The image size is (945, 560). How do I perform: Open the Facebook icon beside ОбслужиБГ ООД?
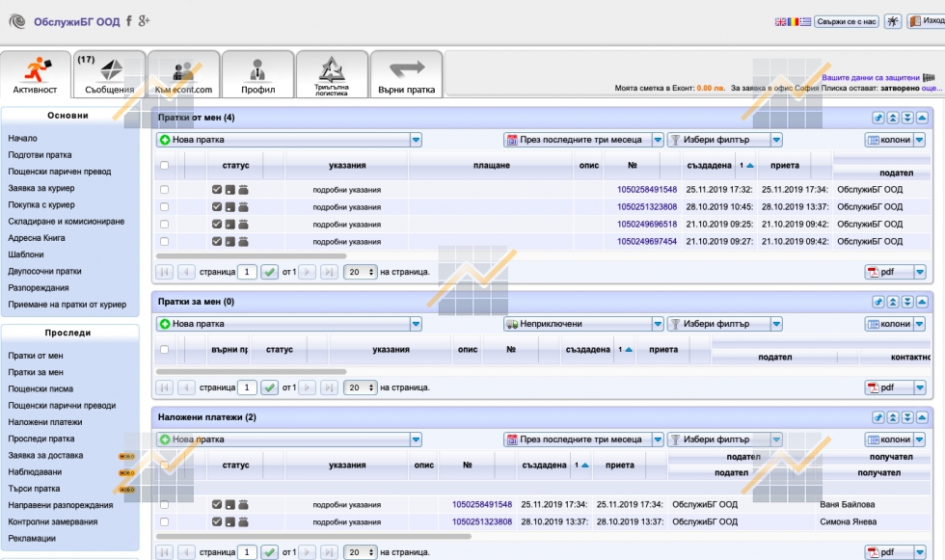click(x=128, y=21)
